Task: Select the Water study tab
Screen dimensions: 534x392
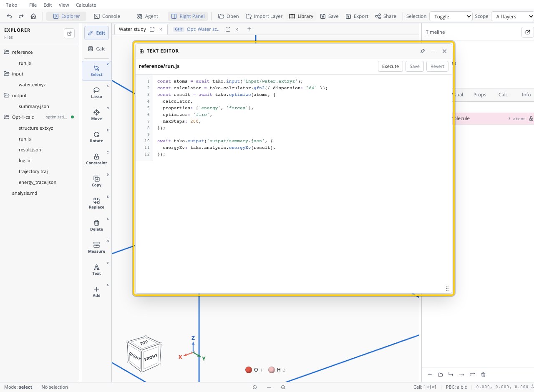Action: point(132,29)
